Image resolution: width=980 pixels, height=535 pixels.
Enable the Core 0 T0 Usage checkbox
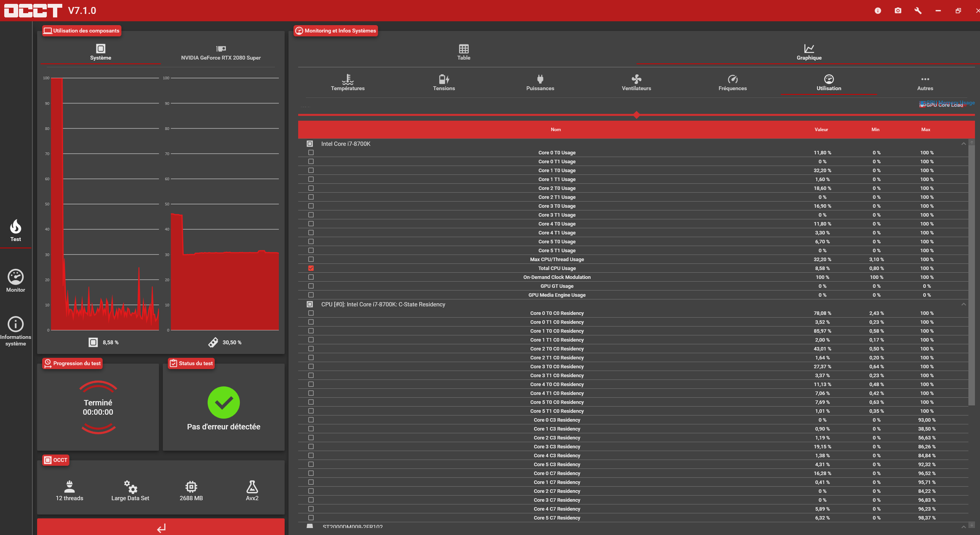click(311, 152)
